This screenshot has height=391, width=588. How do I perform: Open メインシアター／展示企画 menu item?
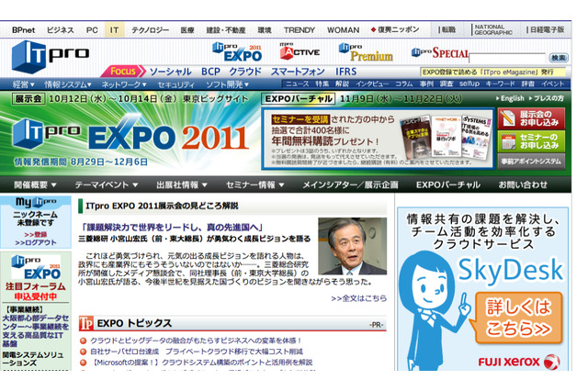pyautogui.click(x=351, y=184)
